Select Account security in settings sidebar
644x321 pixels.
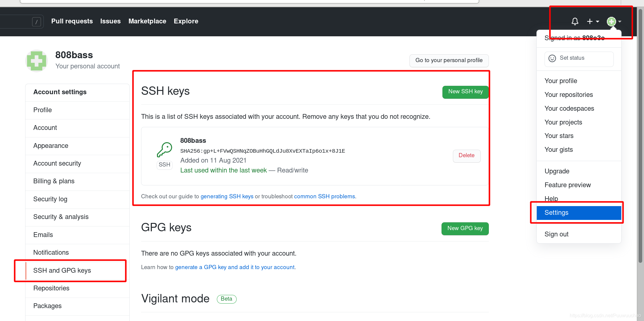pyautogui.click(x=78, y=163)
